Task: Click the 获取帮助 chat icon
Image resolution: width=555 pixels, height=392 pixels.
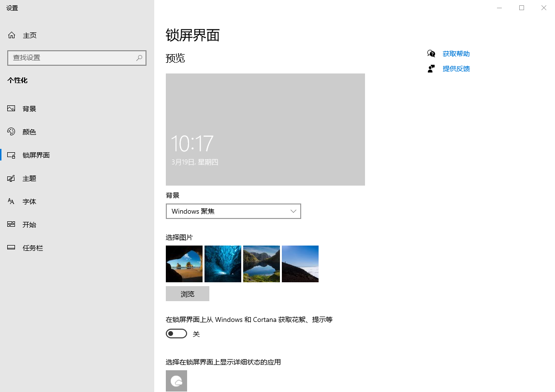Action: tap(431, 54)
